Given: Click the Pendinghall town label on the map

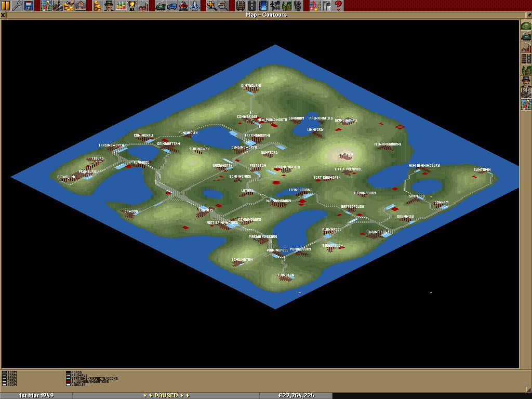Looking at the screenshot, I should coord(376,232).
